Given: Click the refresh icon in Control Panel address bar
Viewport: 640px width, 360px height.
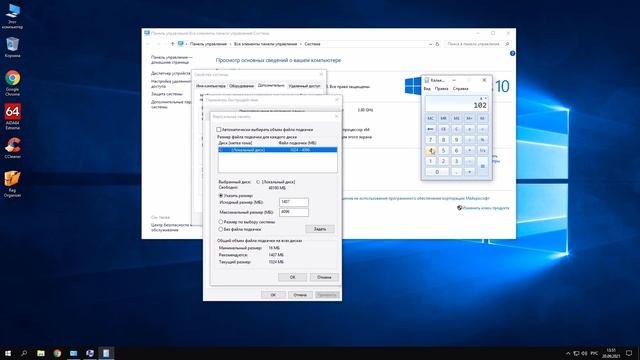Looking at the screenshot, I should coord(437,44).
